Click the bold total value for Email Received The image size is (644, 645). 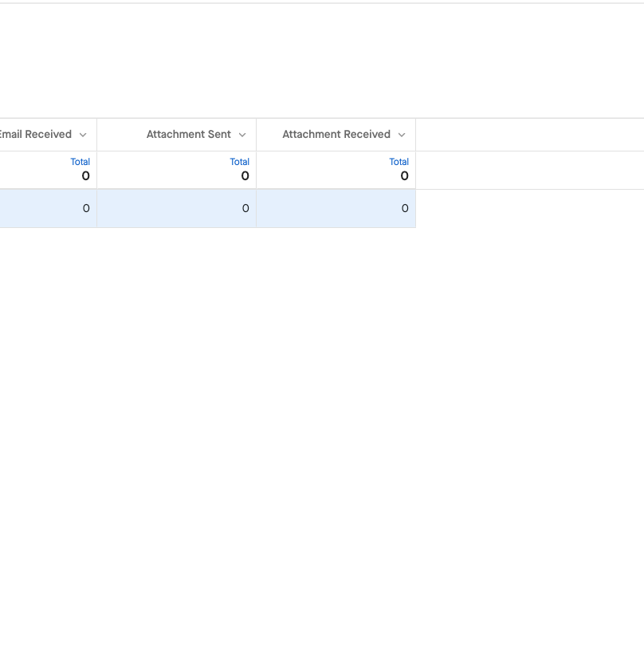pos(85,176)
